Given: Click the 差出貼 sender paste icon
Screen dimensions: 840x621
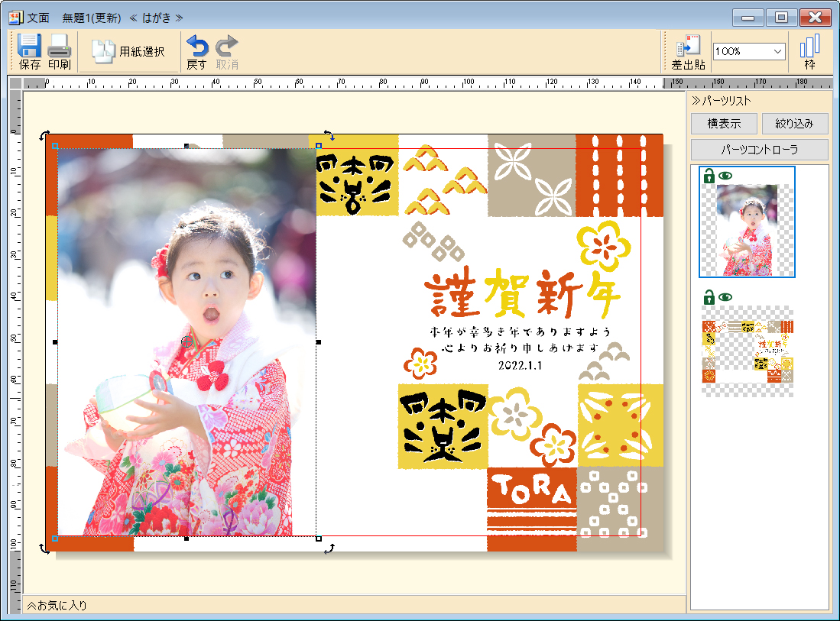Looking at the screenshot, I should [x=687, y=47].
